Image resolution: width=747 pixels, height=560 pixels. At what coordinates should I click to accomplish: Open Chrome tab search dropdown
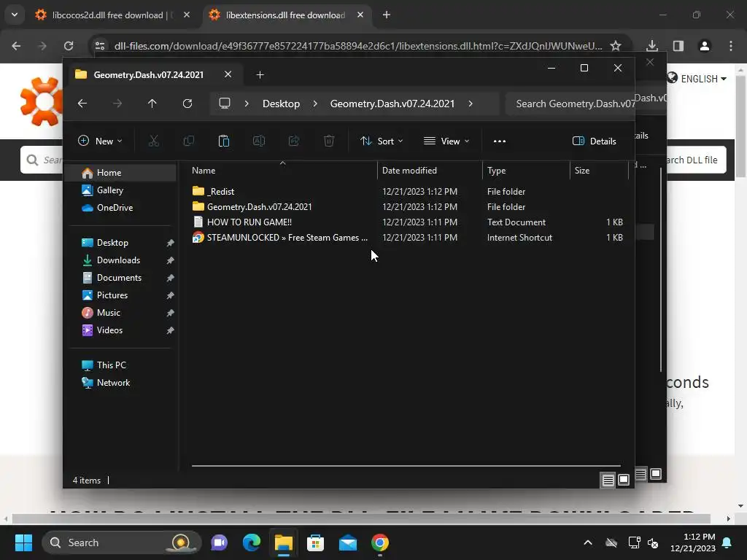[x=15, y=15]
